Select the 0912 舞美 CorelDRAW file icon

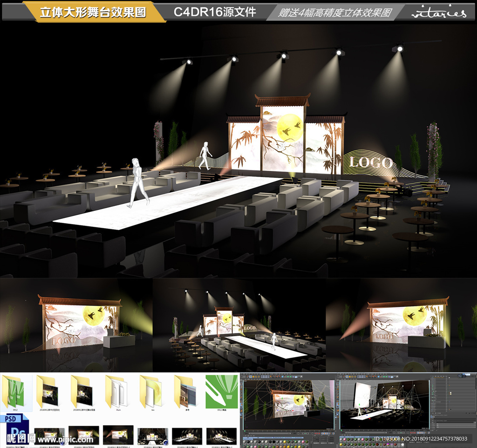click(222, 391)
